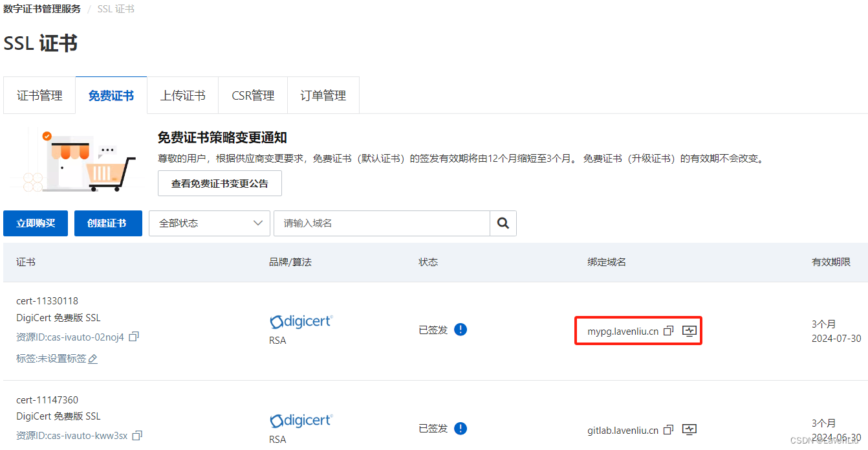Click SSL 证书 breadcrumb item

pyautogui.click(x=116, y=9)
